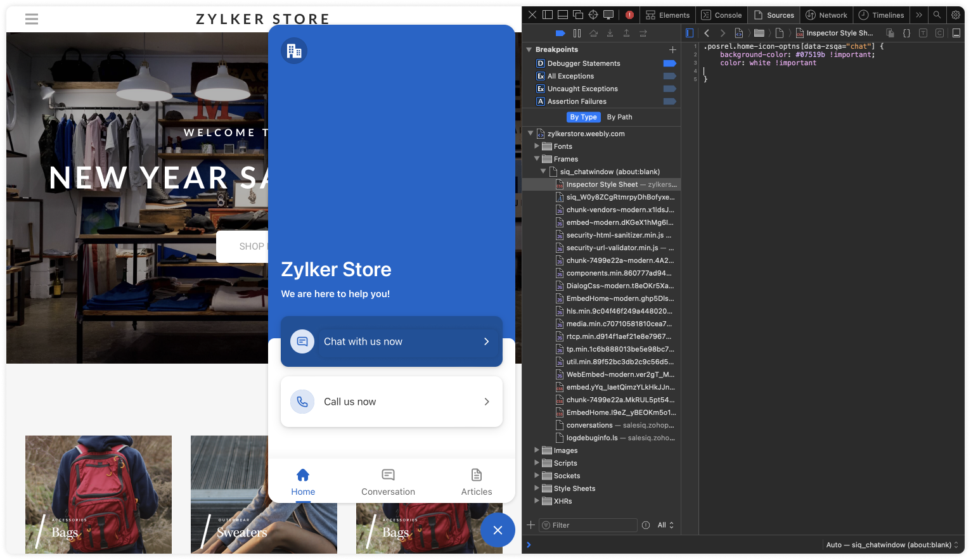Open the device settings monitor icon
This screenshot has height=560, width=971.
(608, 15)
